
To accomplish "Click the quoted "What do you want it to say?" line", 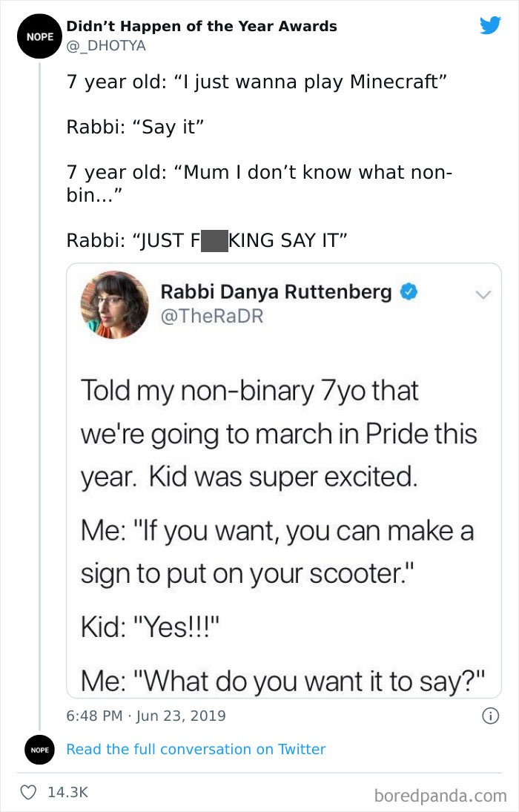I will (x=282, y=679).
